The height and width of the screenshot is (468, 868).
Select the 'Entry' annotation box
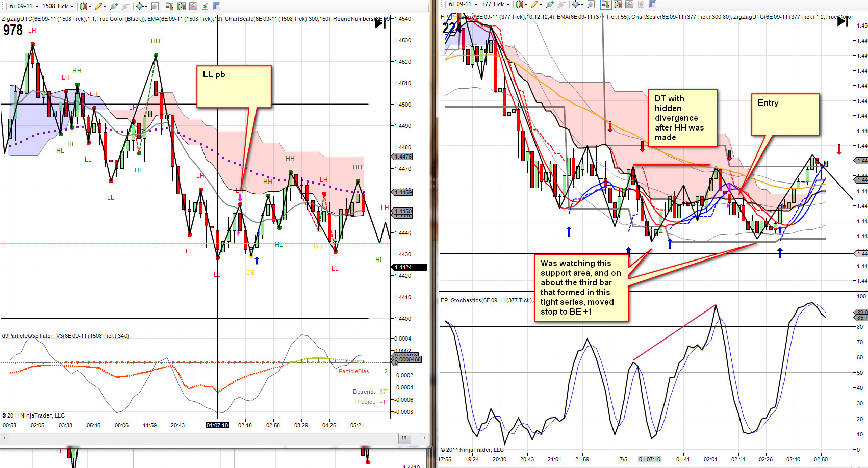[x=785, y=114]
